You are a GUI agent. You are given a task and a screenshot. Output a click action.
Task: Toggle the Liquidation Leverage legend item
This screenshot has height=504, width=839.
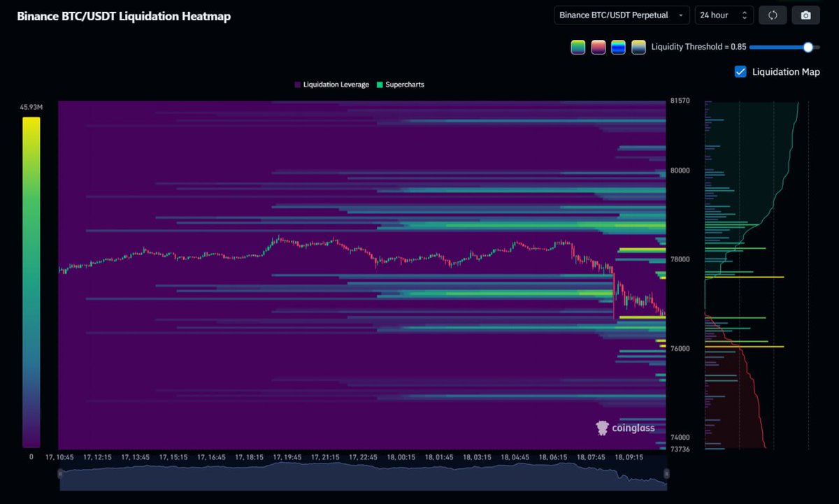[331, 85]
